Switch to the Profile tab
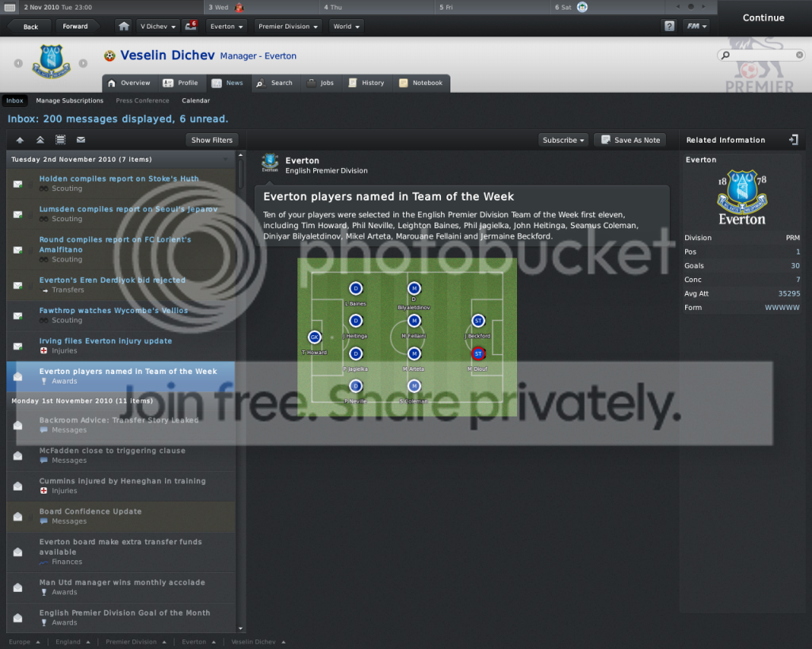812x649 pixels. pyautogui.click(x=181, y=82)
